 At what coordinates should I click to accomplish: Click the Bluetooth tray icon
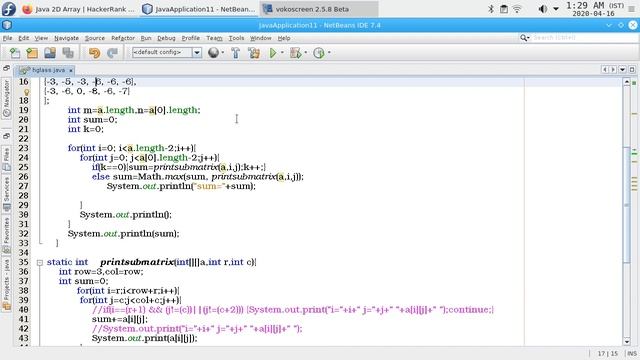pyautogui.click(x=491, y=9)
